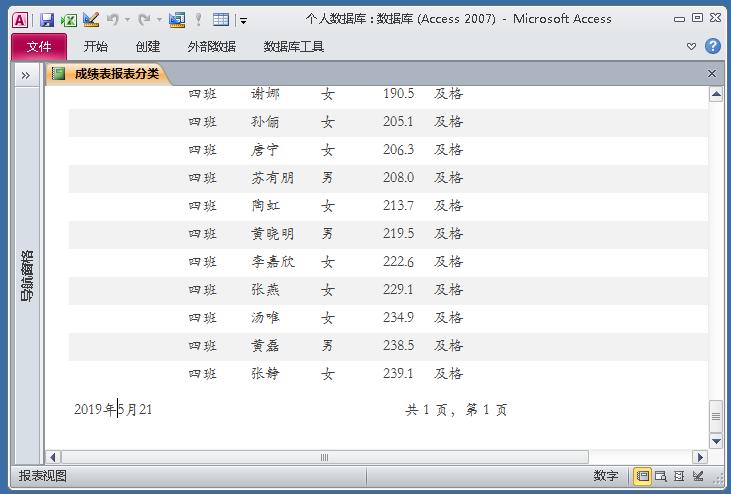Click the Excel export icon
731x494 pixels.
(x=68, y=19)
